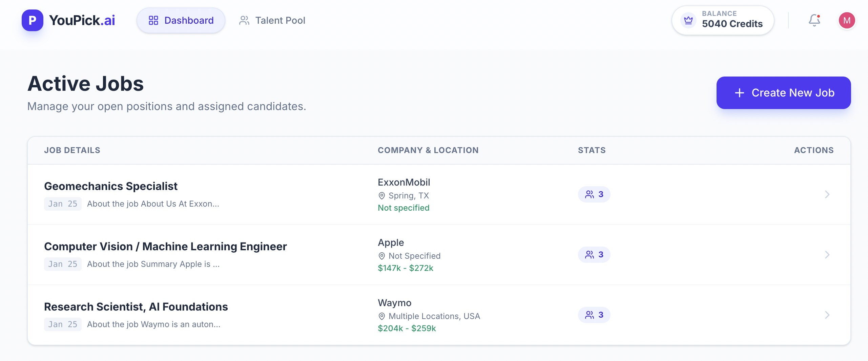Click the YouPick.ai purple P logo
Viewport: 868px width, 361px height.
pyautogui.click(x=33, y=20)
